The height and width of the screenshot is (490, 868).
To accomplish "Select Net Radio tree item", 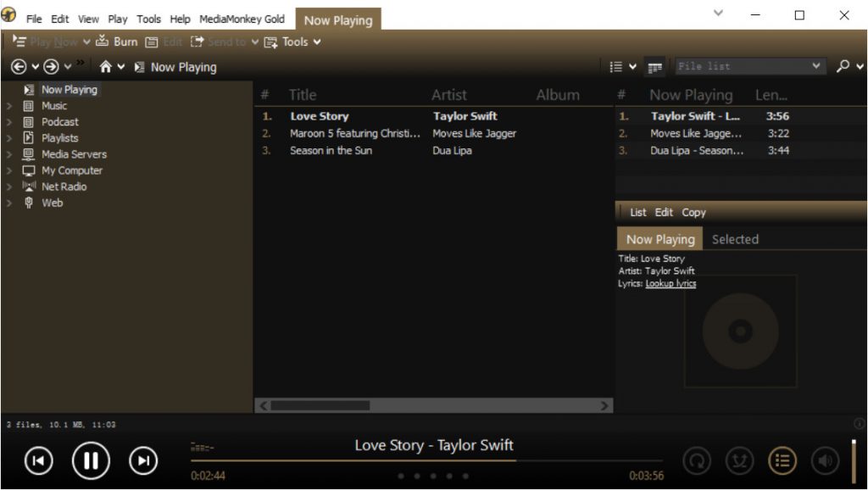I will click(64, 187).
